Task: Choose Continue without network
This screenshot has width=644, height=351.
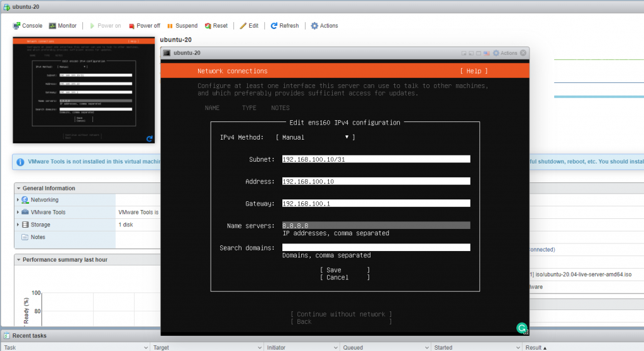Action: point(341,314)
